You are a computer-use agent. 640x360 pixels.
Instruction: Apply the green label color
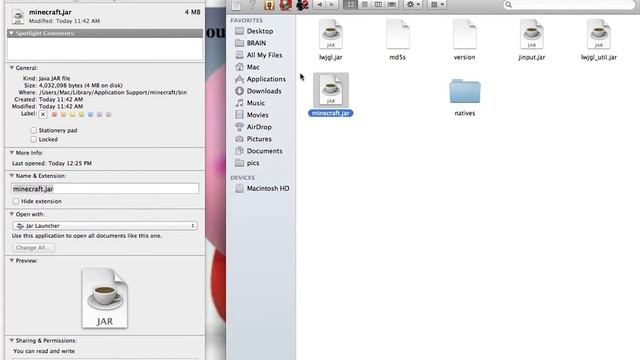pos(81,115)
